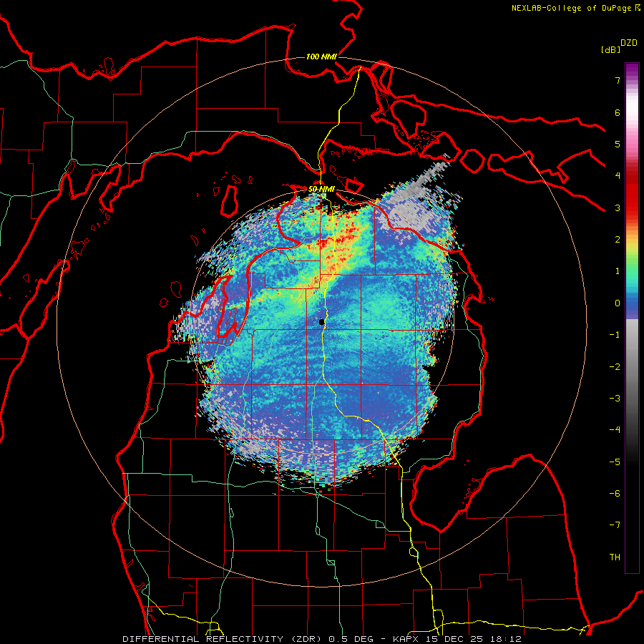Click the TH threshold label on the scale
Screen dimensions: 644x644
click(615, 557)
